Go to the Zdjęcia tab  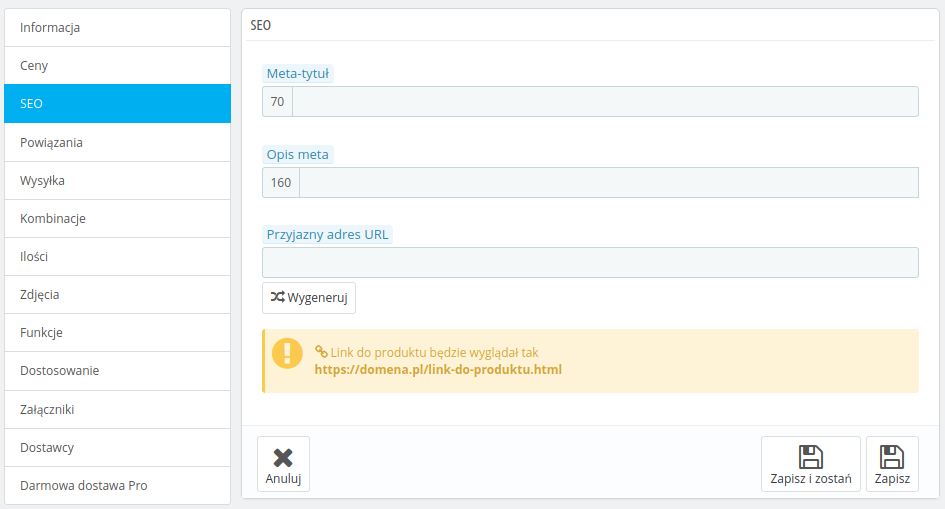point(118,295)
